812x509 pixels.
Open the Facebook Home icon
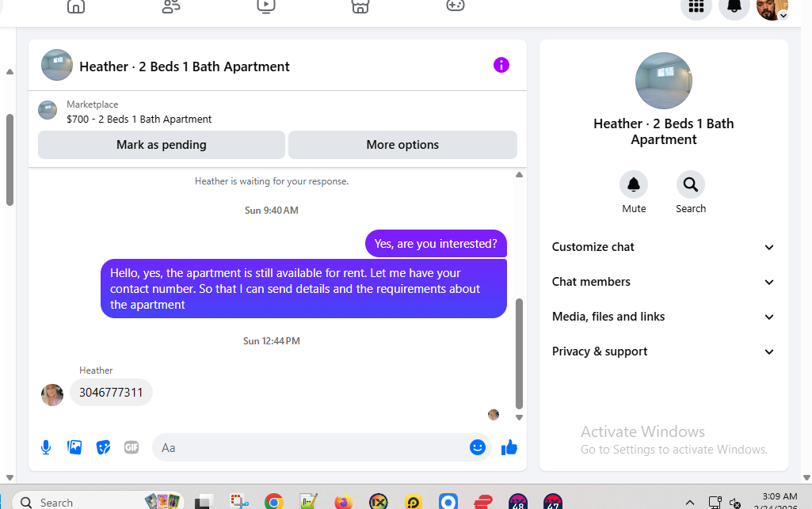tap(76, 6)
